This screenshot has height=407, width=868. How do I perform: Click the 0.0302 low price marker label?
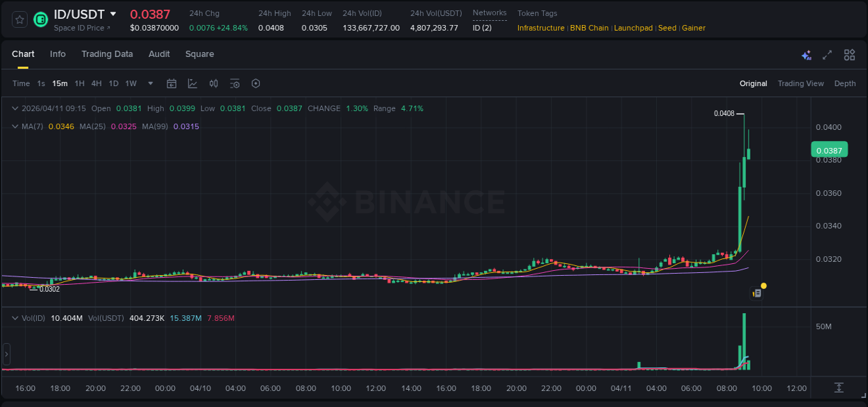click(49, 289)
